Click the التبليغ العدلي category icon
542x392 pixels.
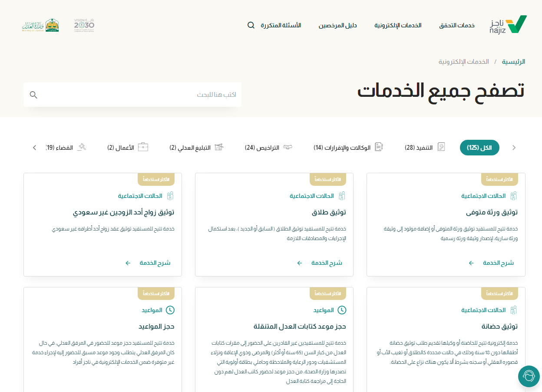219,147
